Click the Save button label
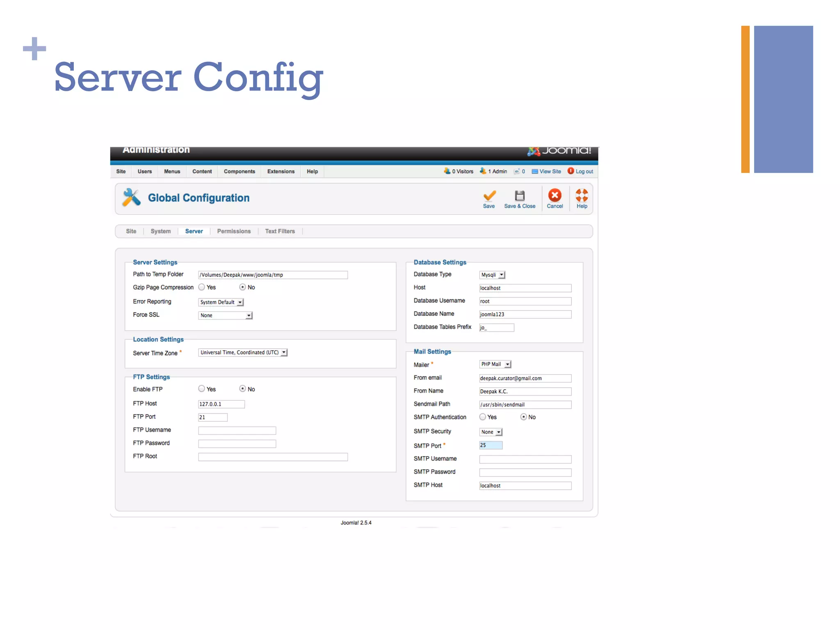 [x=488, y=206]
